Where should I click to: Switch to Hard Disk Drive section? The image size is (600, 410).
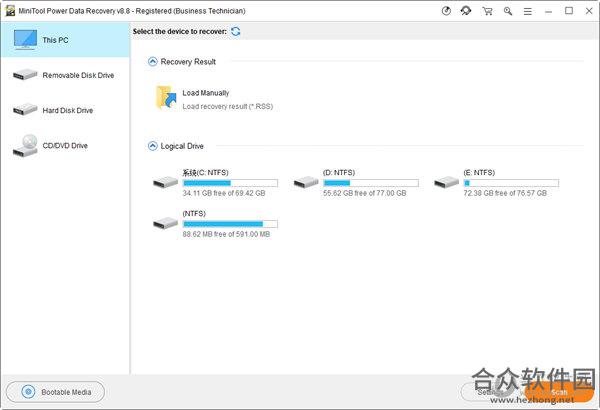pos(65,110)
